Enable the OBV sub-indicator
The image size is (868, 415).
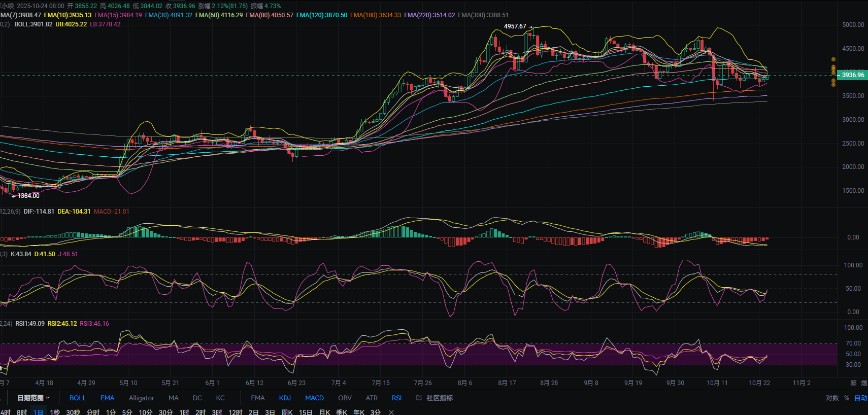pyautogui.click(x=345, y=398)
